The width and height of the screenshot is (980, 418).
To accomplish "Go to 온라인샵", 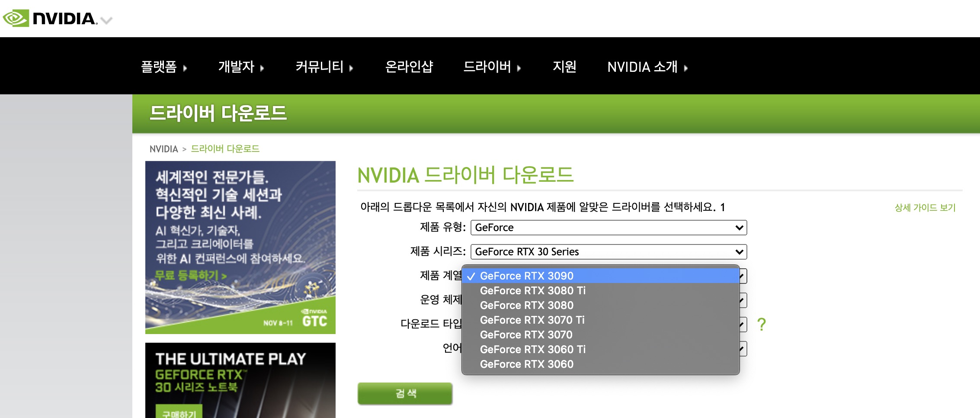I will click(409, 67).
